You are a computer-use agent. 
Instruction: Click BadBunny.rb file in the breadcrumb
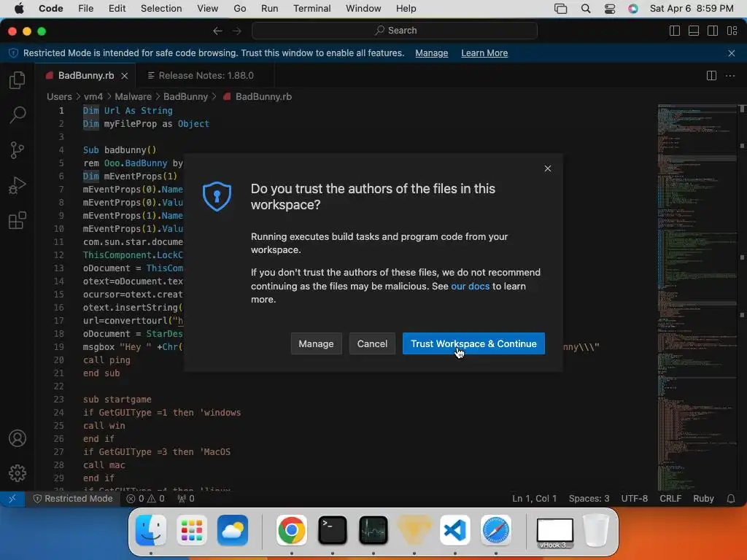(x=263, y=97)
